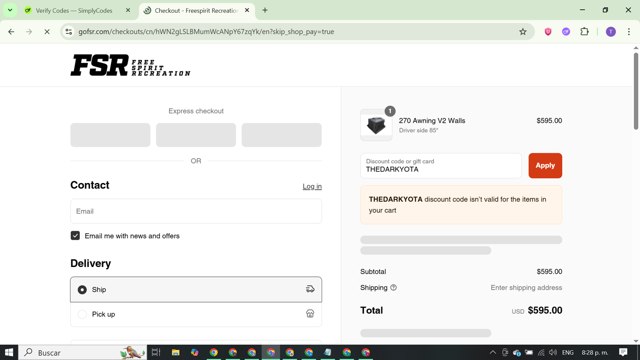Screen dimensions: 640x360
Task: Open the red shield extension
Action: 548,31
